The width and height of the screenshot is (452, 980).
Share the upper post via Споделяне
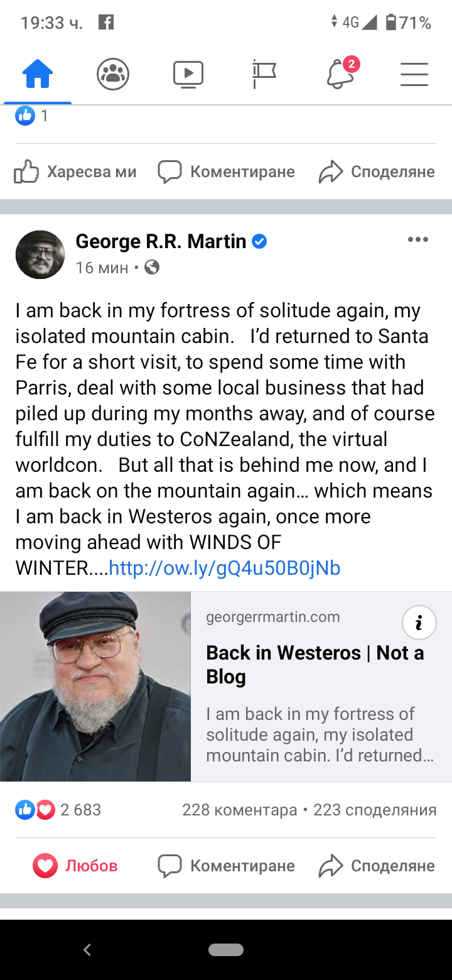click(x=377, y=171)
